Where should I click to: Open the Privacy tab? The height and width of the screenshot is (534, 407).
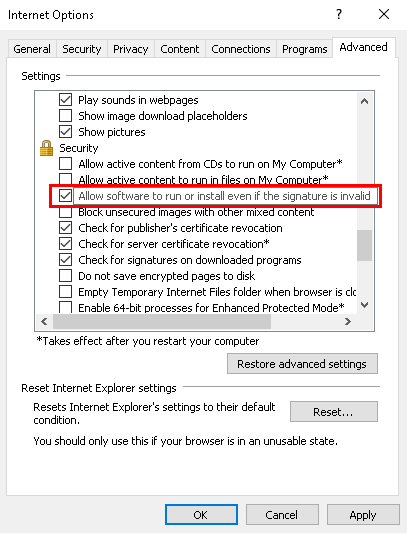(x=130, y=49)
